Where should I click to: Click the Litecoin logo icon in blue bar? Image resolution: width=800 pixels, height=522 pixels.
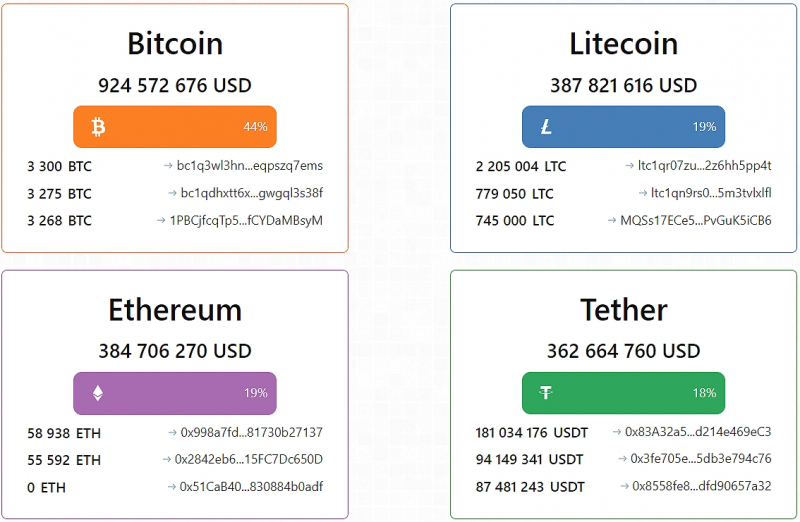tap(546, 127)
